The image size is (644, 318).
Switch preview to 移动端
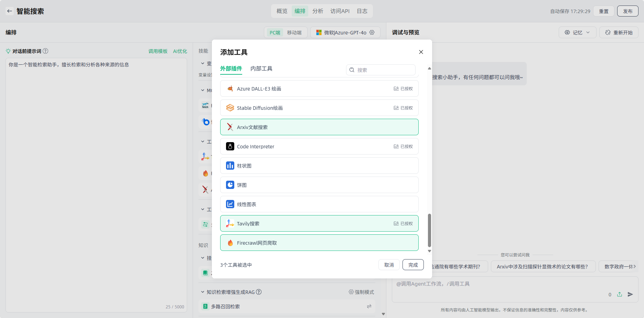[x=294, y=32]
